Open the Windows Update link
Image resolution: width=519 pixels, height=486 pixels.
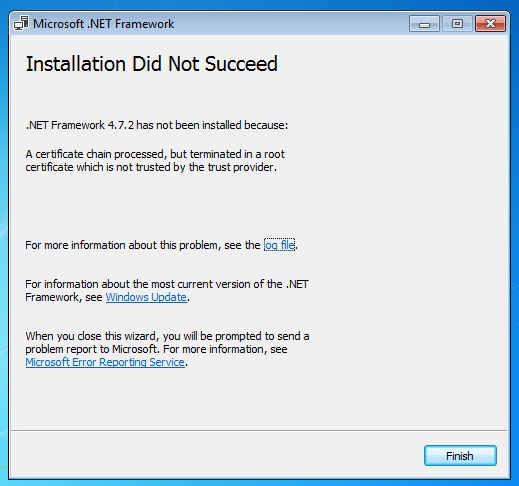(146, 297)
